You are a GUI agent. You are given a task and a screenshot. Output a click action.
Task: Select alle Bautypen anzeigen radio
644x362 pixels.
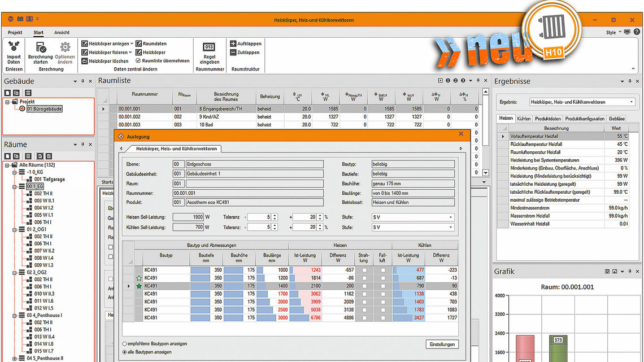point(124,352)
